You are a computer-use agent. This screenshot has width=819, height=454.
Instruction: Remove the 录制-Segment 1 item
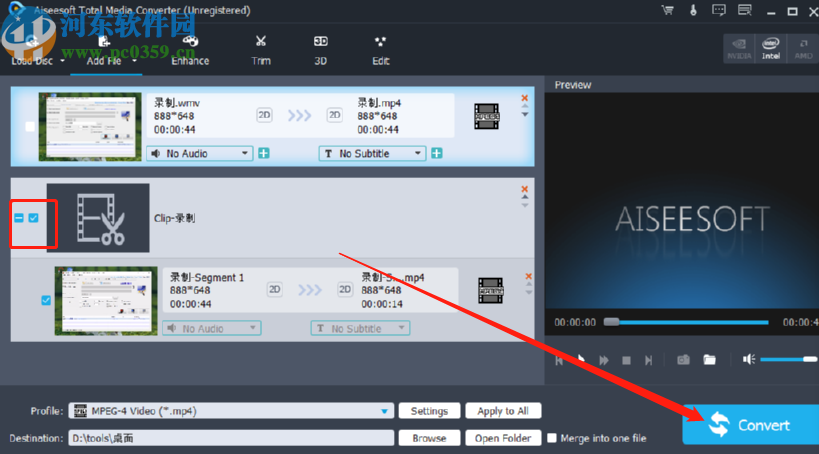click(x=529, y=276)
